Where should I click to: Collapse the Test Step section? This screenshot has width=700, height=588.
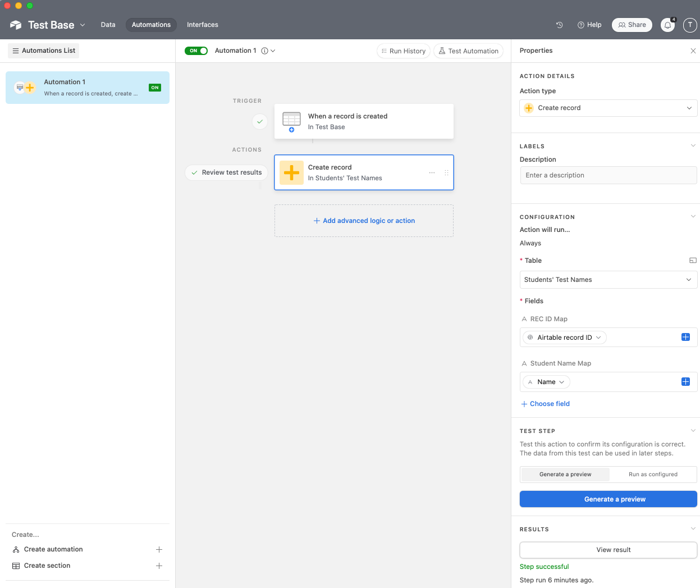pyautogui.click(x=693, y=431)
